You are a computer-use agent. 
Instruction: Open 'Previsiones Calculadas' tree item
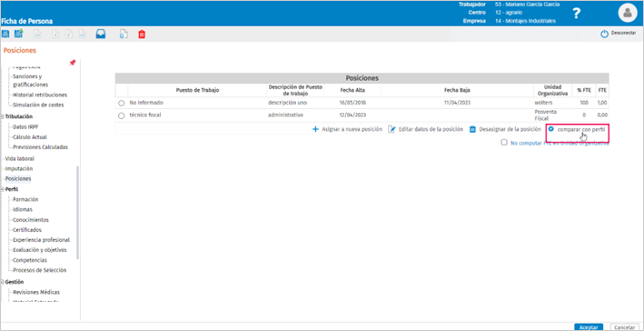[x=41, y=146]
